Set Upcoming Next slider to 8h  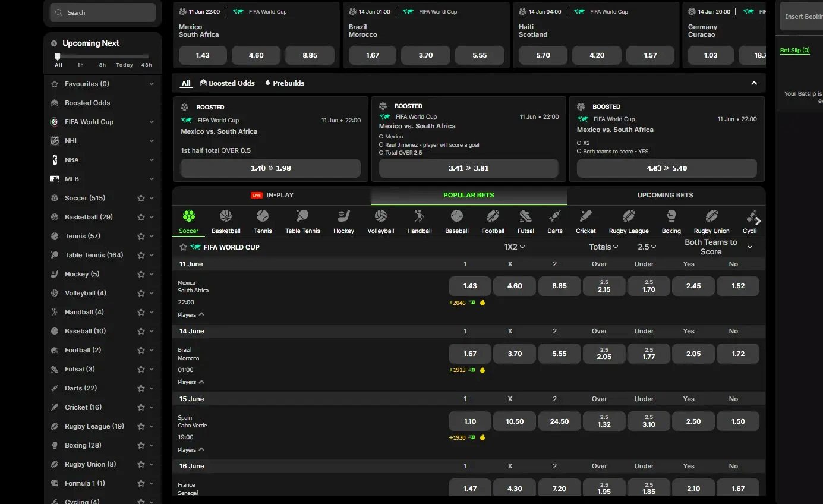pos(103,65)
